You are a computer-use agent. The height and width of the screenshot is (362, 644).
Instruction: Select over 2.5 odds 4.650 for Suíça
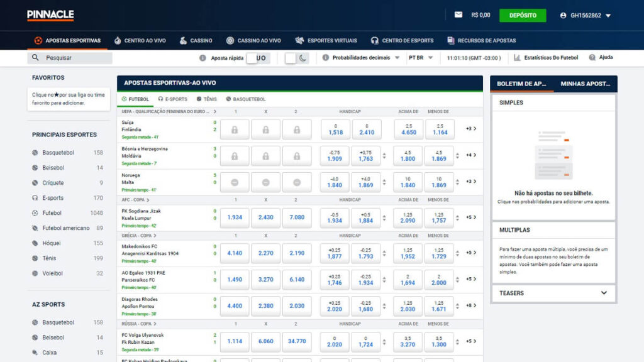[408, 129]
